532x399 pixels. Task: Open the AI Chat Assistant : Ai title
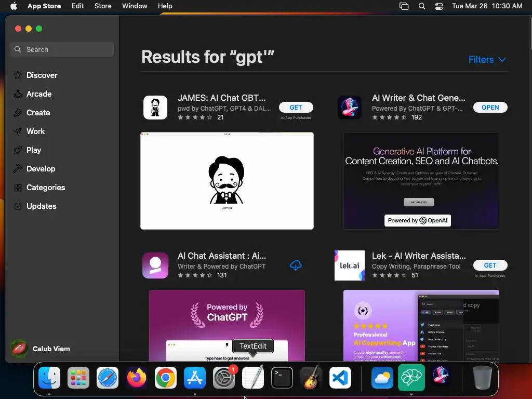pos(222,256)
